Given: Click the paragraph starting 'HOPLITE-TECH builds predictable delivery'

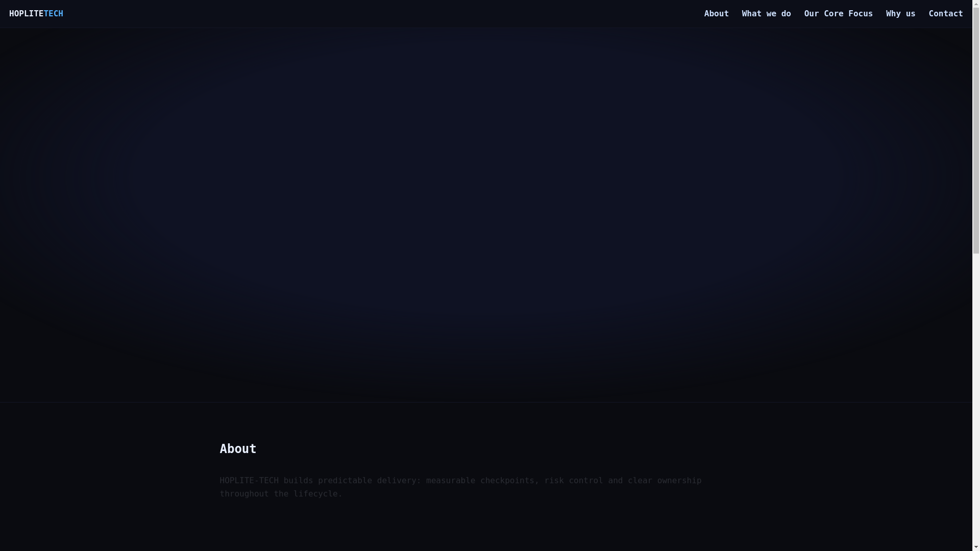Looking at the screenshot, I should click(x=460, y=487).
